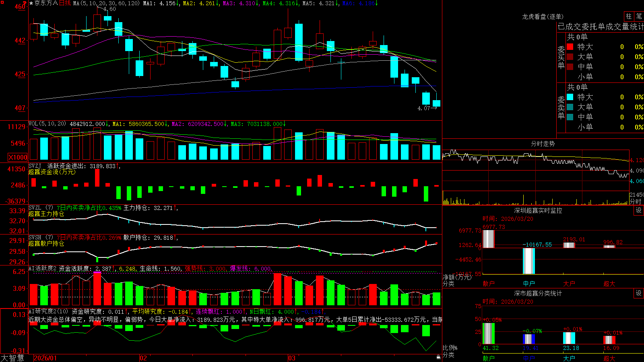This screenshot has width=644, height=362.
Task: Click the 龙虎看盘(逐单) panel title
Action: (543, 16)
